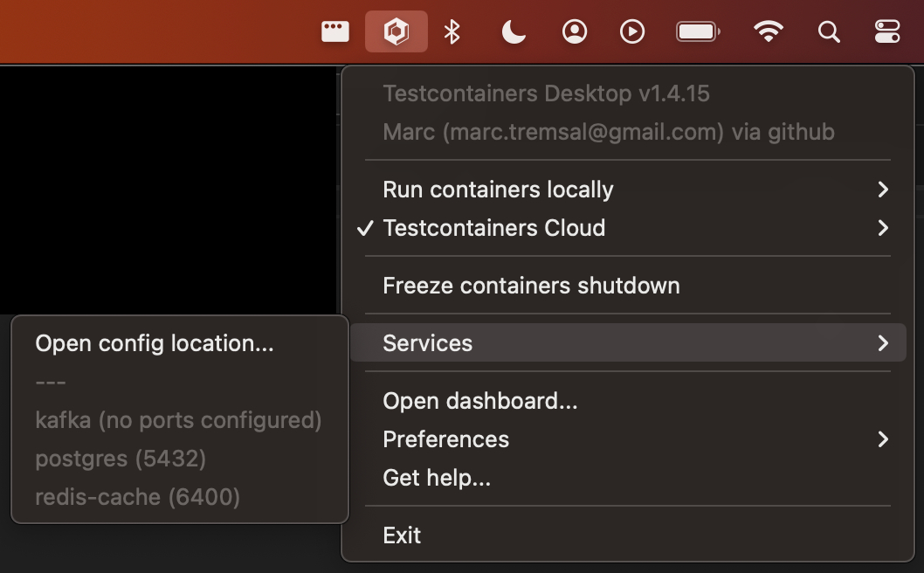
Task: Select the checked Testcontainers Cloud option
Action: [494, 228]
